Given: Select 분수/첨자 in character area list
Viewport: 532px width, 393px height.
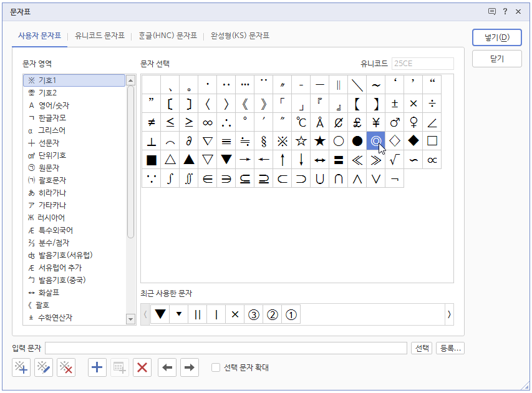Looking at the screenshot, I should click(74, 243).
